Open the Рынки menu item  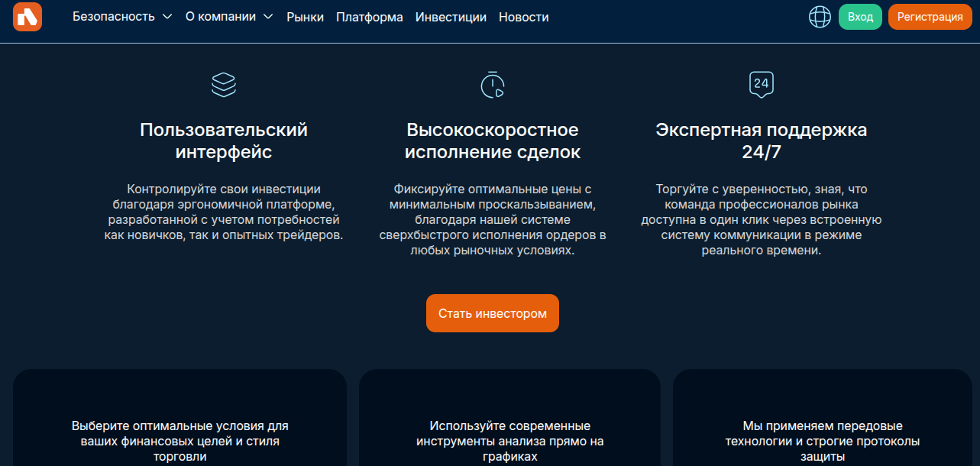(x=305, y=17)
